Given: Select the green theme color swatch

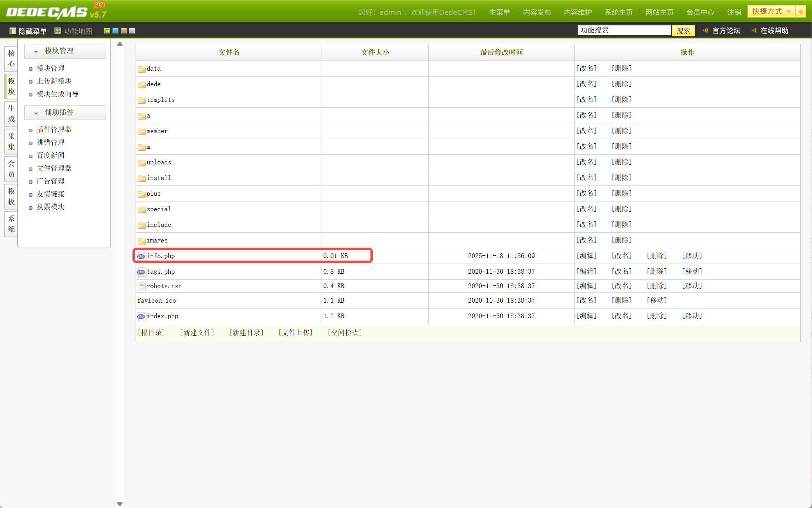Looking at the screenshot, I should pyautogui.click(x=107, y=31).
